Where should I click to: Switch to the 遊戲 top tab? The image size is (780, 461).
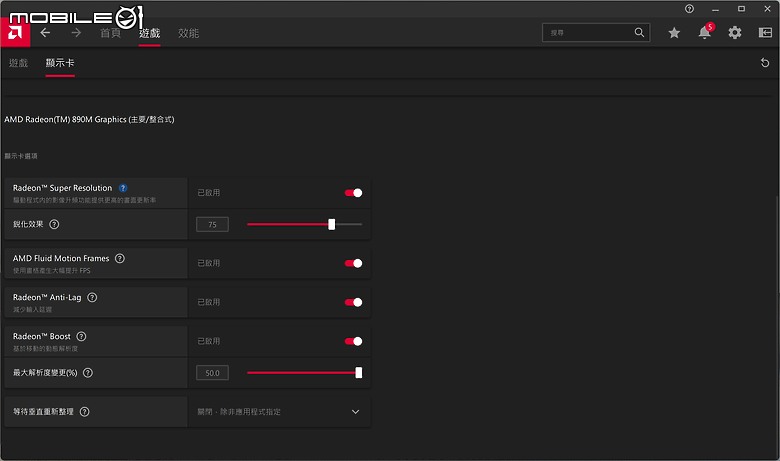click(149, 33)
